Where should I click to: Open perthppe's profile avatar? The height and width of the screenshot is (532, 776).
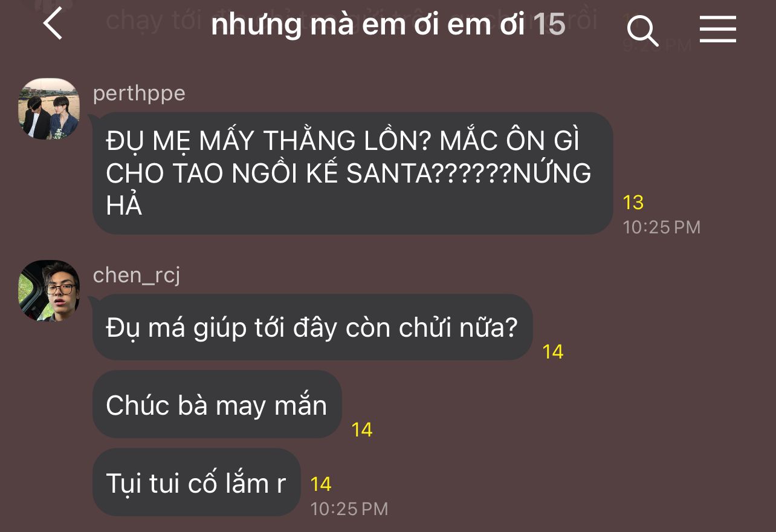50,109
